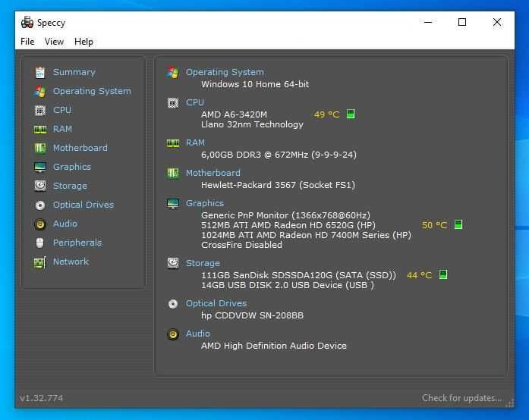Image resolution: width=529 pixels, height=420 pixels.
Task: Click hp CDDVDW SN-208BB text
Action: click(x=252, y=315)
